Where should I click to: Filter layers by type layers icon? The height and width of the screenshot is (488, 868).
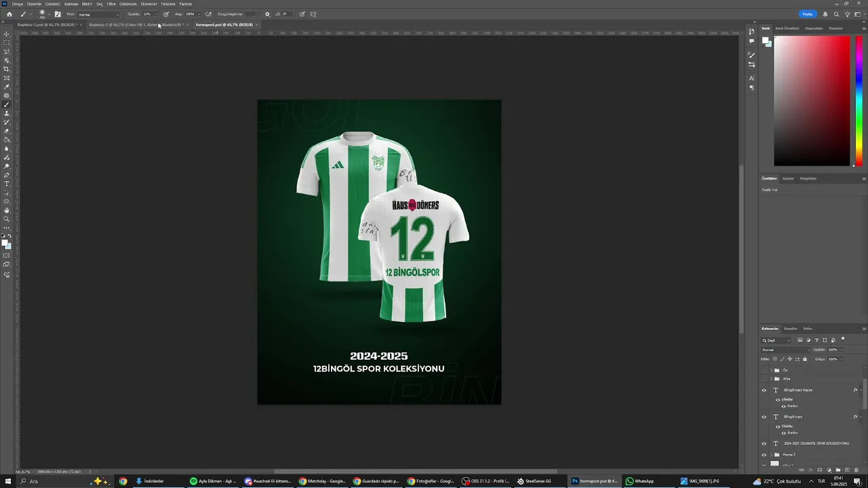pyautogui.click(x=816, y=340)
